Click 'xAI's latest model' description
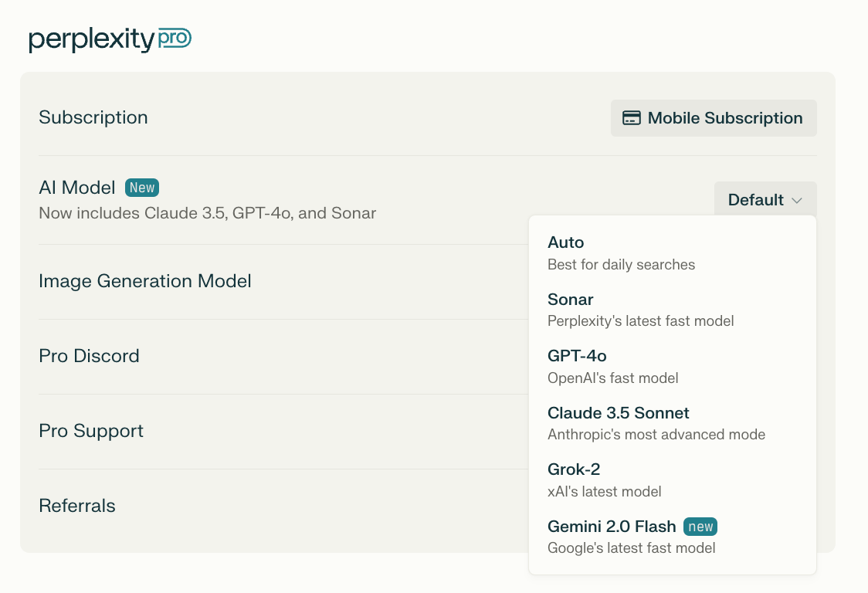 click(605, 492)
